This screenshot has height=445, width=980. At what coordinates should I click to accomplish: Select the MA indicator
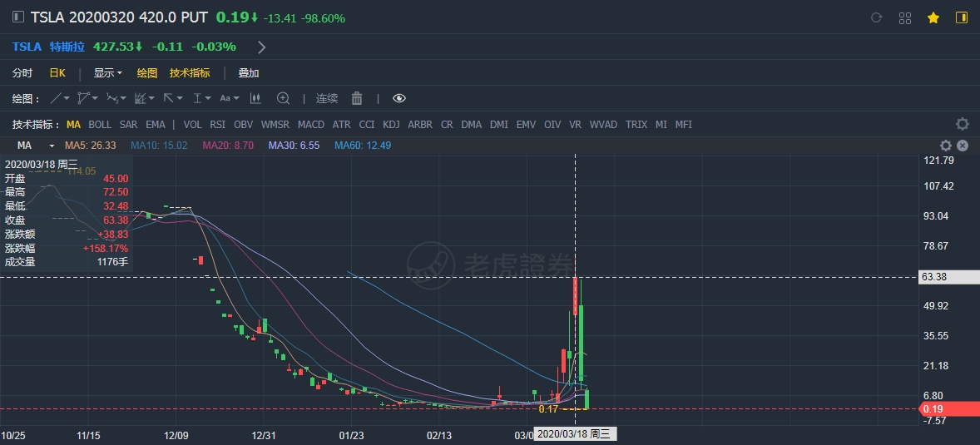pos(73,125)
